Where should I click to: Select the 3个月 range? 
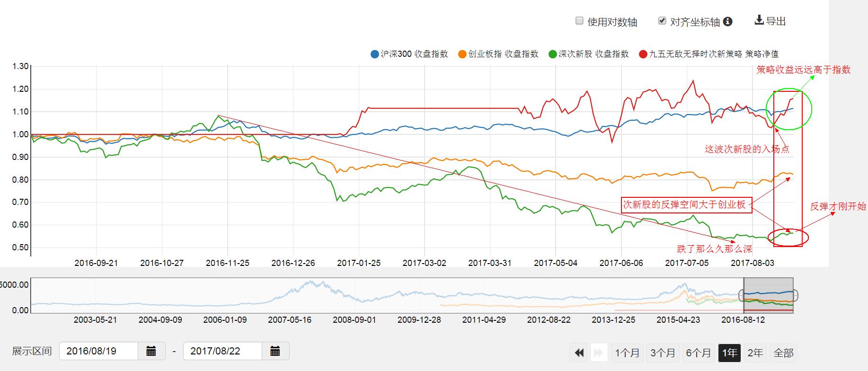click(x=663, y=353)
